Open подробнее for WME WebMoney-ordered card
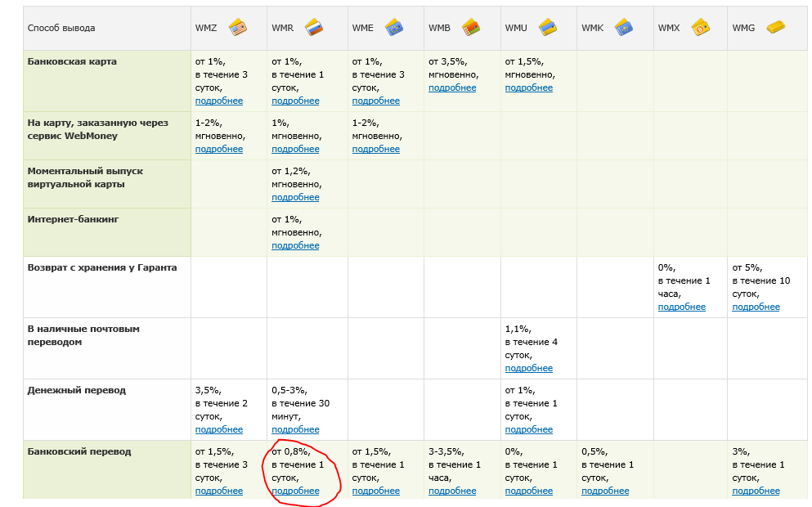This screenshot has width=812, height=507. coord(375,149)
